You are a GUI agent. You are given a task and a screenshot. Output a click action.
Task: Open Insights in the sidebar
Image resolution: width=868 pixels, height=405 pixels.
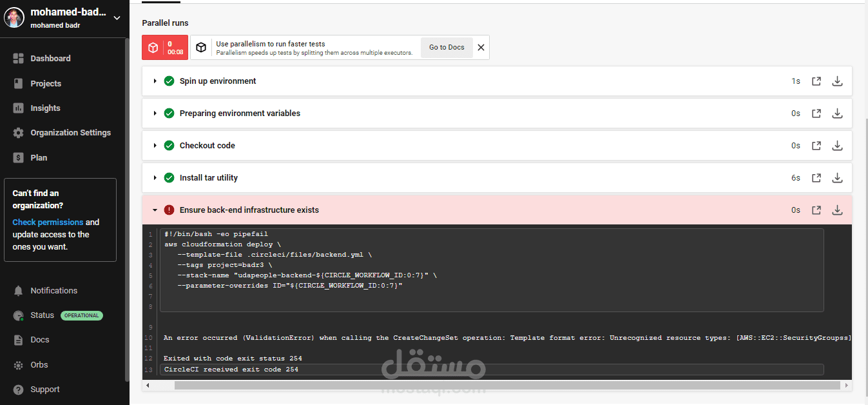point(45,108)
